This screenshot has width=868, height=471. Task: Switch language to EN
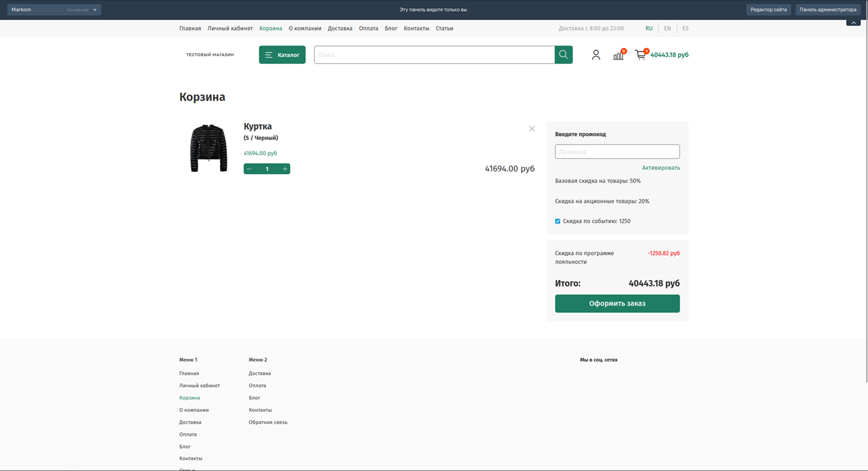coord(667,29)
